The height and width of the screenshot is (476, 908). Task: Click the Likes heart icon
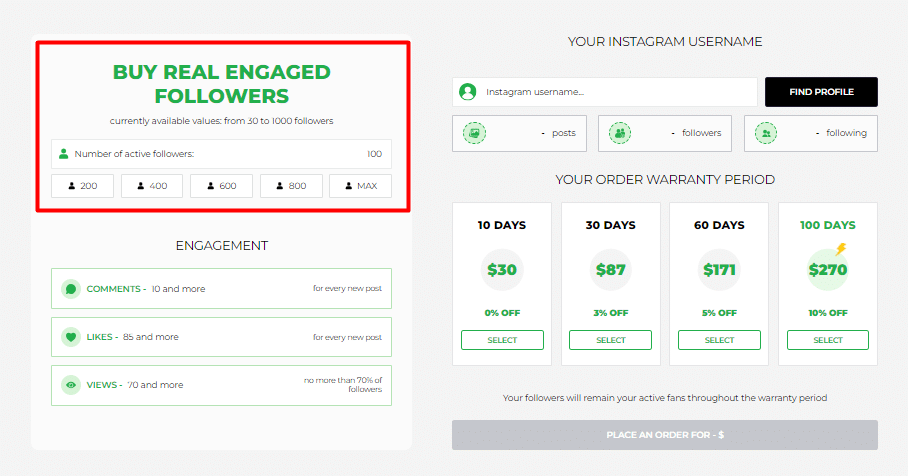[71, 336]
